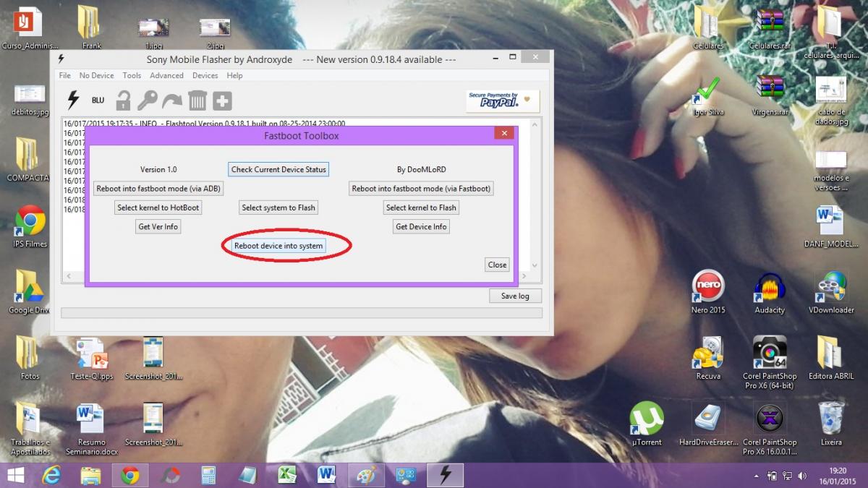
Task: Select the Recuva desktop shortcut
Action: pyautogui.click(x=708, y=359)
